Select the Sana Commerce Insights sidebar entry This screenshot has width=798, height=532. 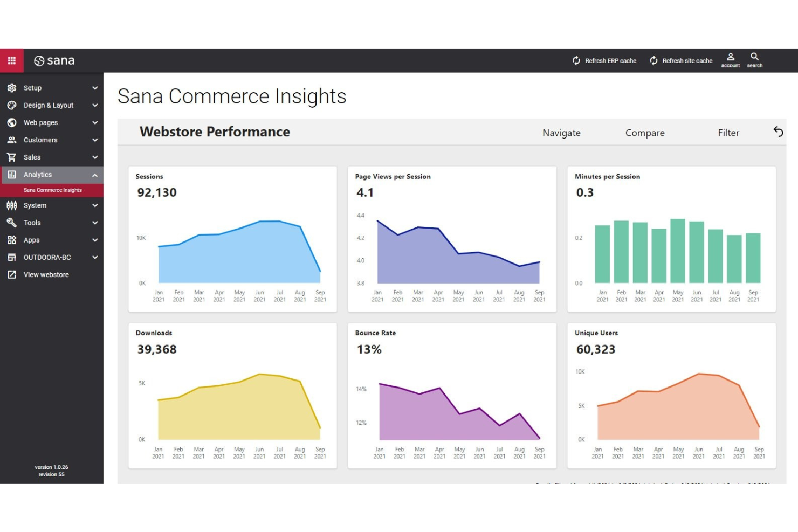coord(52,190)
